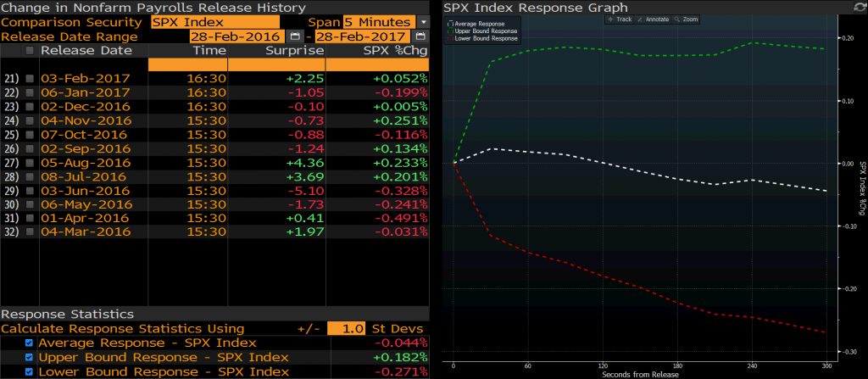Check the box for 02-Sep-2016 release
This screenshot has width=868, height=379.
coord(30,148)
